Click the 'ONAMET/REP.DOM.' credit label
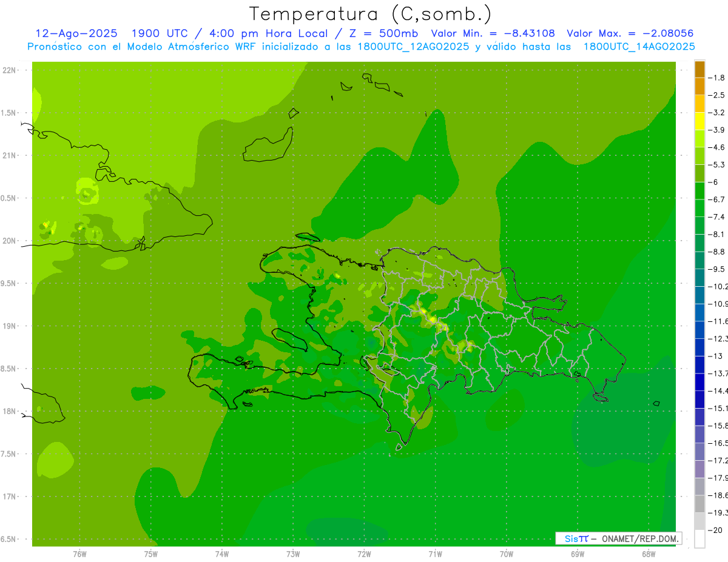 [640, 538]
